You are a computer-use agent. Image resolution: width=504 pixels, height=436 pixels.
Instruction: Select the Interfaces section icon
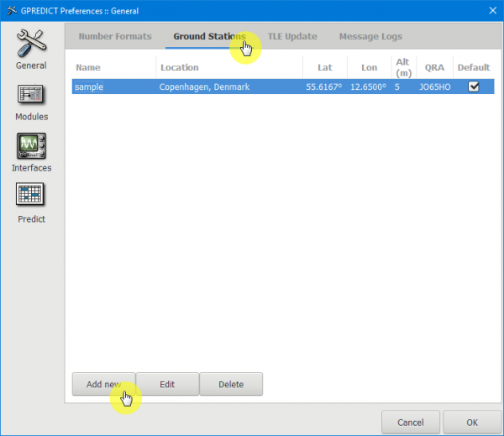tap(31, 146)
